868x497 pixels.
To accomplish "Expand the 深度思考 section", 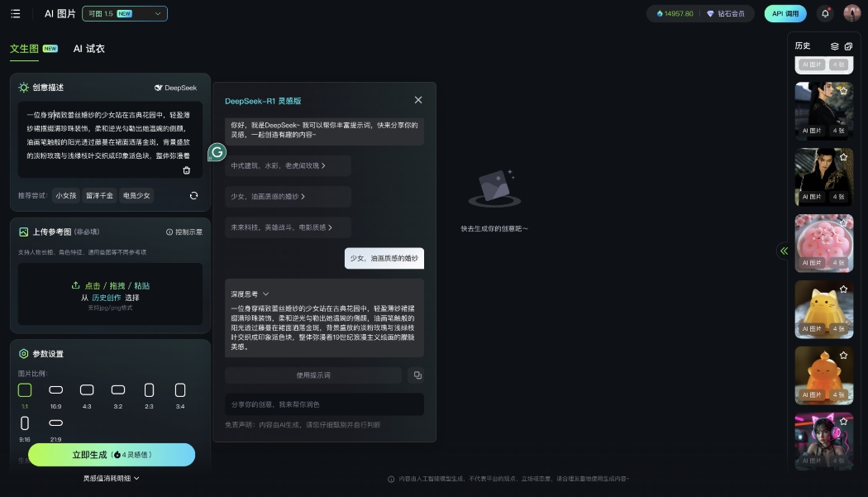I will 250,294.
